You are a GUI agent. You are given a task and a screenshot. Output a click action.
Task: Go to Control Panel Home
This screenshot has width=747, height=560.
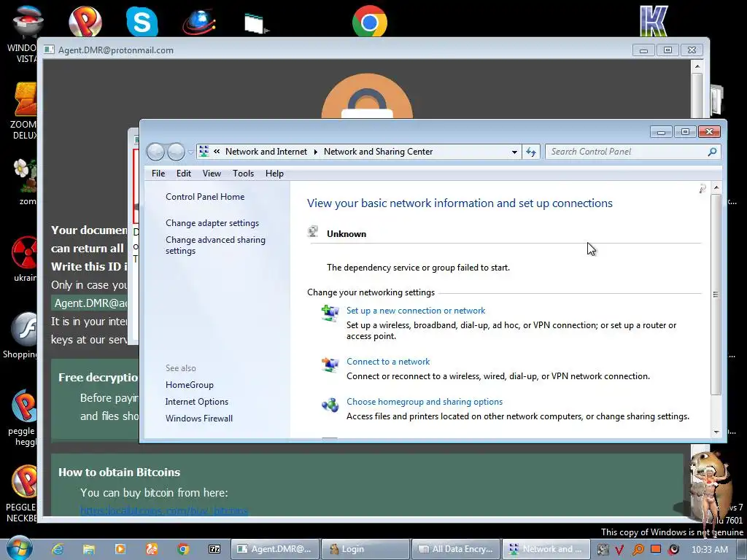click(205, 197)
